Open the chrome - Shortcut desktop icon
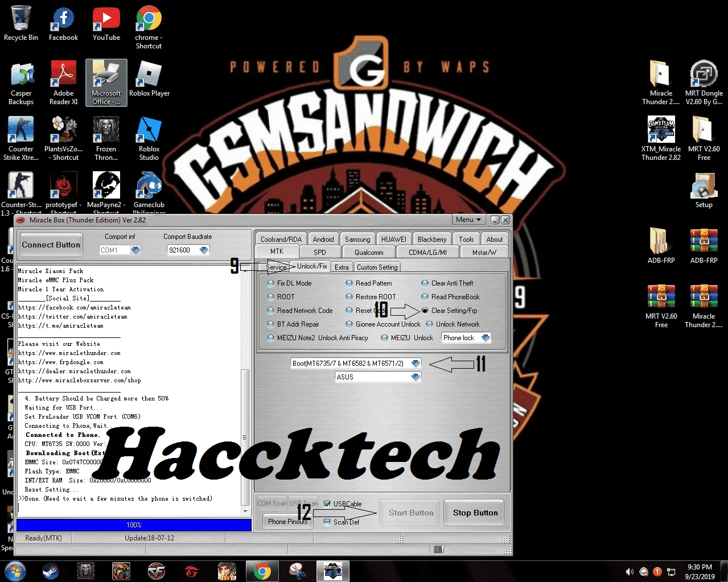Image resolution: width=728 pixels, height=582 pixels. (x=149, y=27)
